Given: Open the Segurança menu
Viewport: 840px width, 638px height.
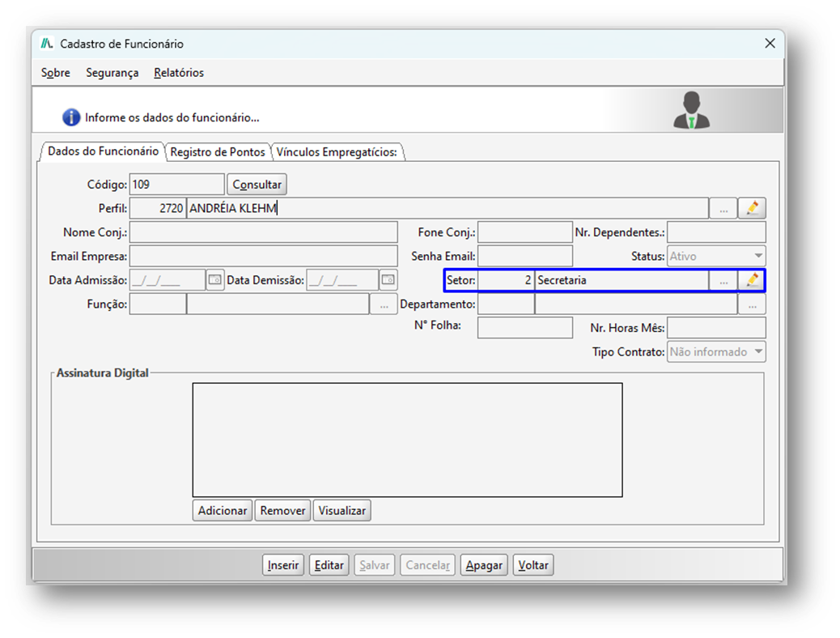Looking at the screenshot, I should (x=112, y=72).
